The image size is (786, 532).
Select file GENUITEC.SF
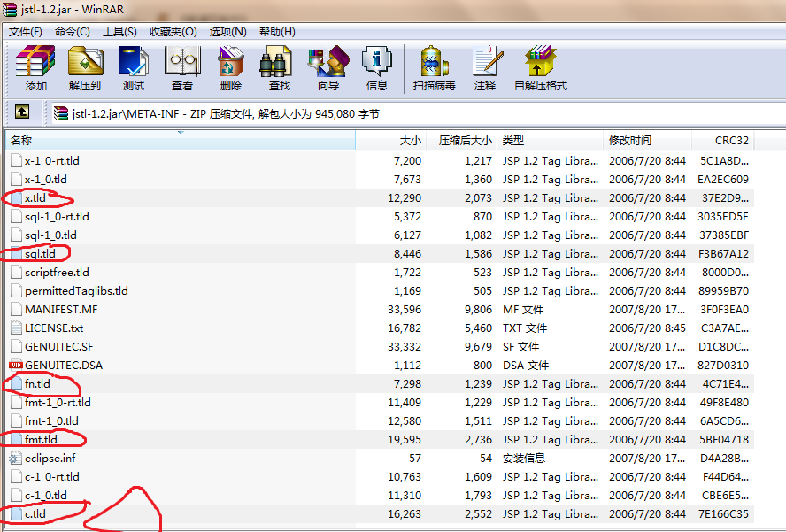pos(58,346)
